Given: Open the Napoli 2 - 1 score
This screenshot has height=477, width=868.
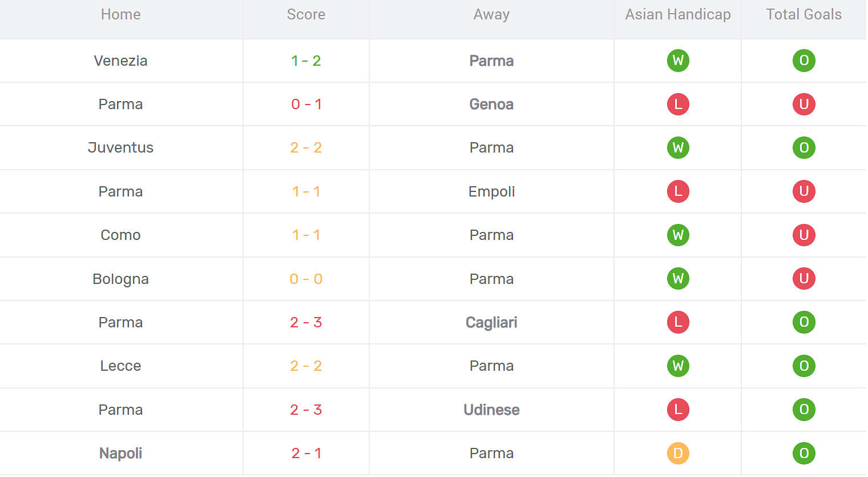Looking at the screenshot, I should 306,453.
